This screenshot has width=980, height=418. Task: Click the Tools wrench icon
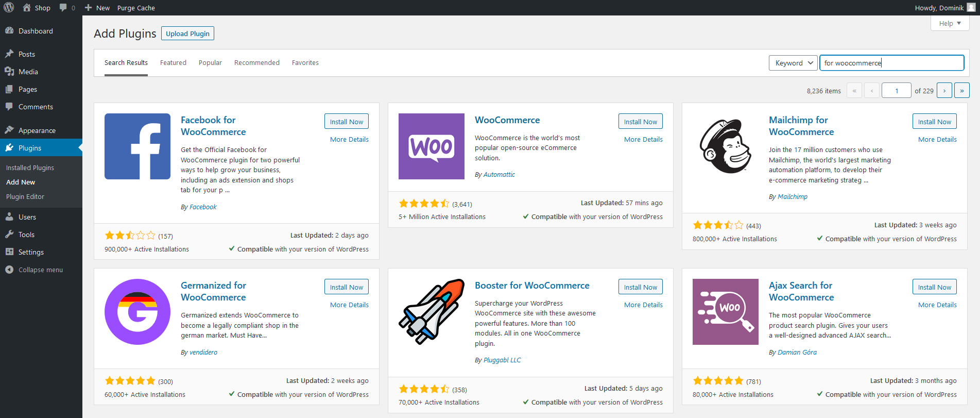(x=9, y=235)
